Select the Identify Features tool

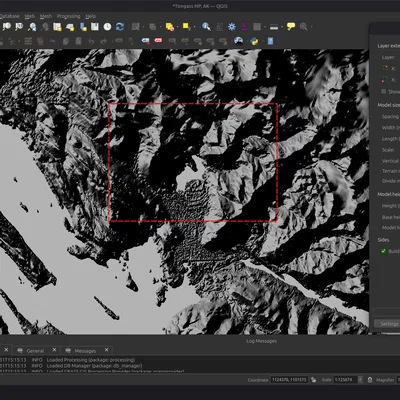point(206,27)
